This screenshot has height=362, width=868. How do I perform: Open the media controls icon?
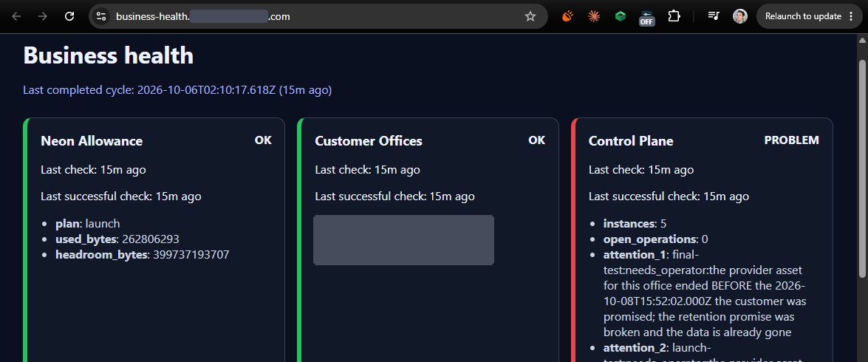(714, 16)
